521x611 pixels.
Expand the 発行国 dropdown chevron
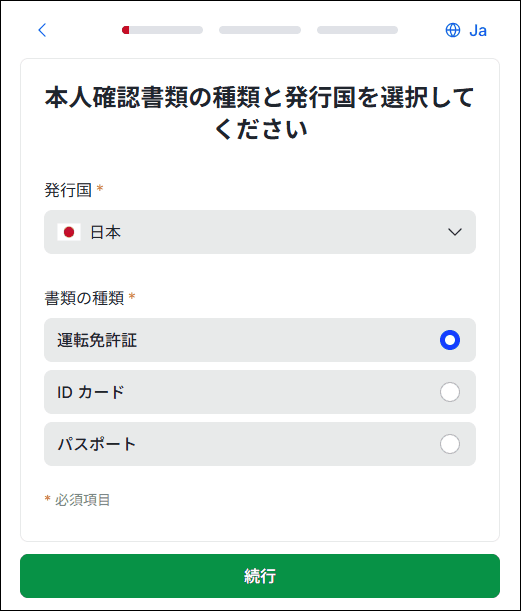(455, 232)
